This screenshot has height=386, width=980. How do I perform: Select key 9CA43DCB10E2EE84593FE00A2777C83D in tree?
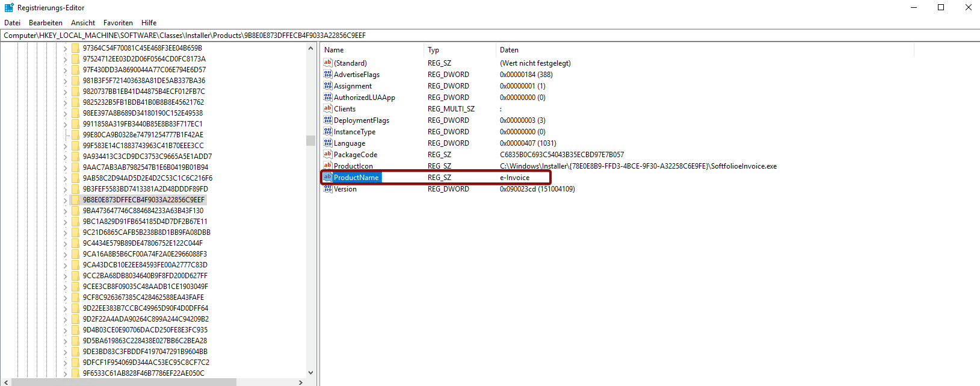(145, 265)
